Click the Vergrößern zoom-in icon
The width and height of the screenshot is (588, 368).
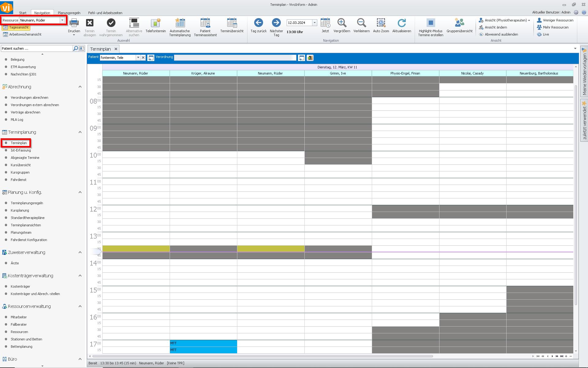click(x=341, y=23)
